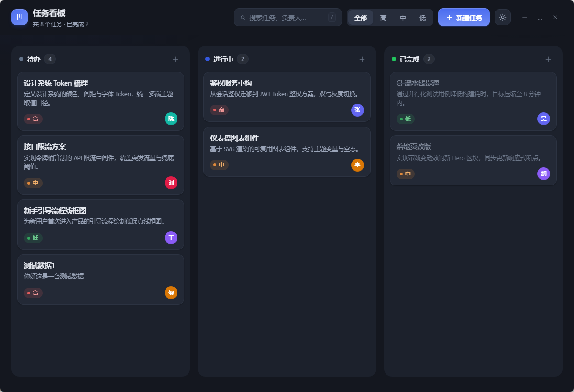
Task: Add a task to the 已完成 column
Action: (x=548, y=59)
